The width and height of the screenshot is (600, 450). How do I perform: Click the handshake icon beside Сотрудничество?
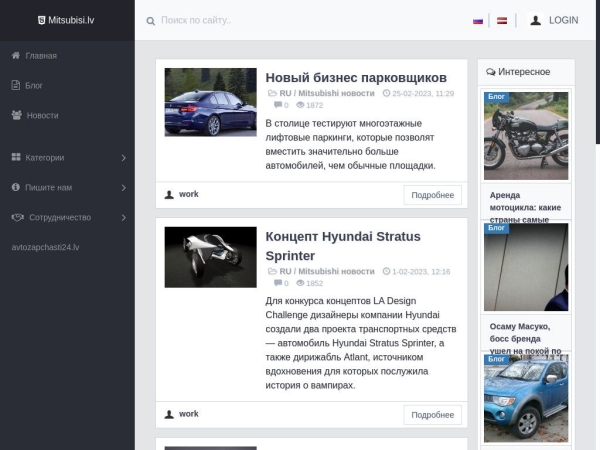point(18,217)
